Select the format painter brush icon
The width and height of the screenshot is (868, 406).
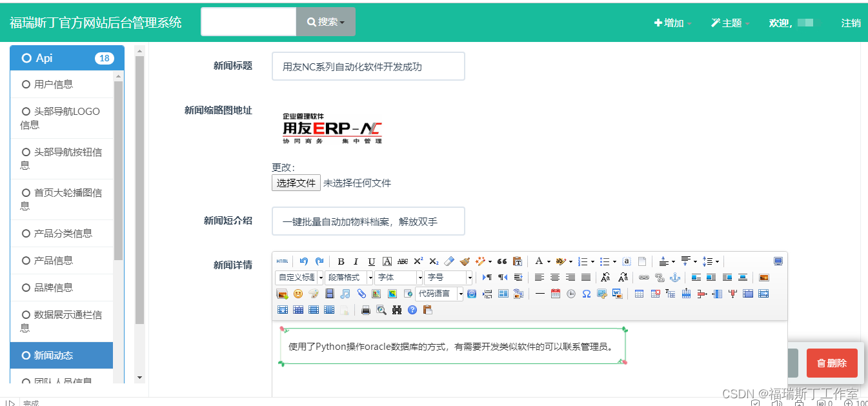point(465,261)
